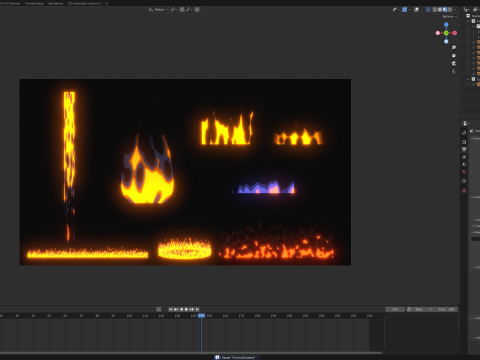Screen dimensions: 480x360
Task: Toggle the snapping magnet button
Action: pyautogui.click(x=182, y=10)
